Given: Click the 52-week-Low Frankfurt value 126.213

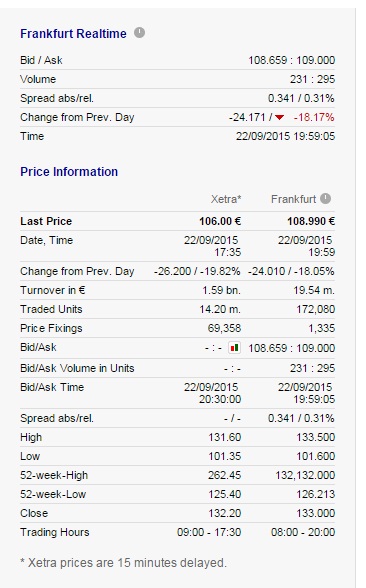Looking at the screenshot, I should 316,494.
